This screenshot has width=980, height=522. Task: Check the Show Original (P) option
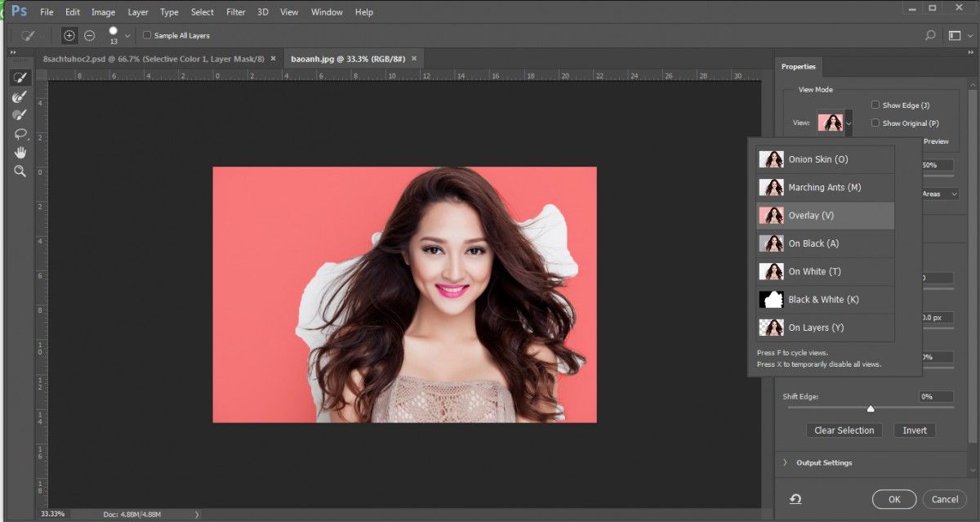click(875, 123)
